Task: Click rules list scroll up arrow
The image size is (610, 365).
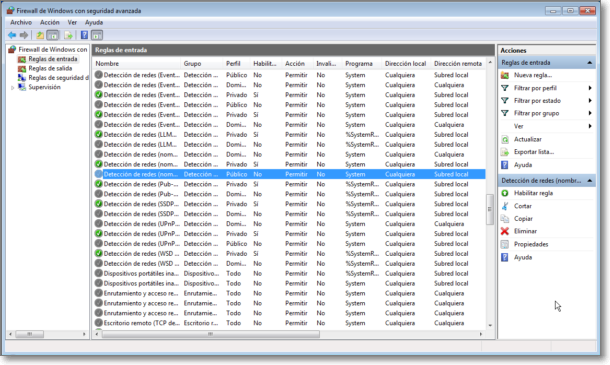Action: point(490,63)
